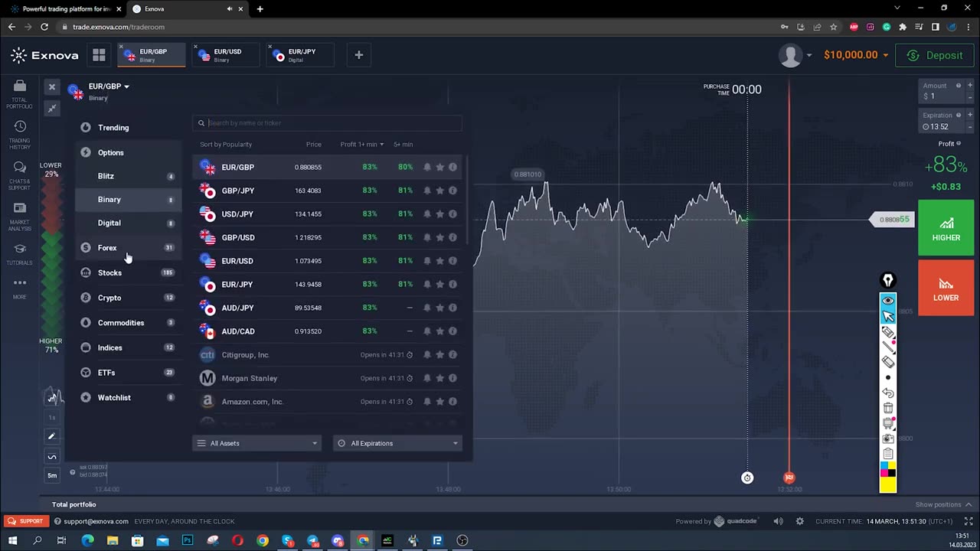Viewport: 980px width, 551px height.
Task: Toggle the eye visibility annotation button
Action: coord(888,301)
